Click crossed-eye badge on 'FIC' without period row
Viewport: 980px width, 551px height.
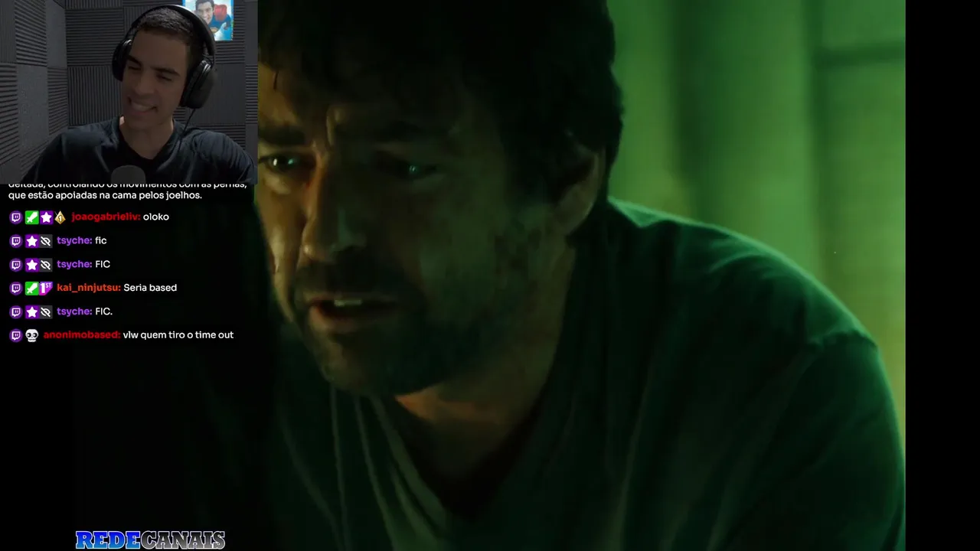[46, 265]
